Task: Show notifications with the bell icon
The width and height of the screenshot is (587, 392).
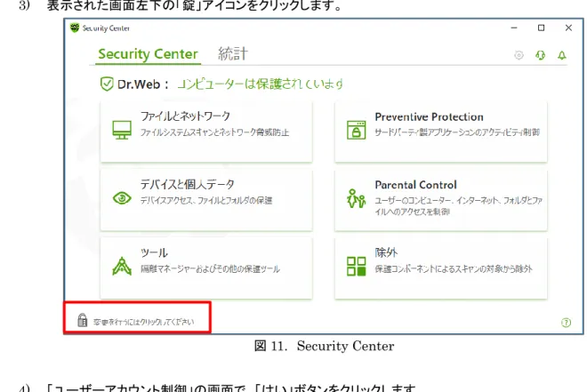Action: click(561, 55)
